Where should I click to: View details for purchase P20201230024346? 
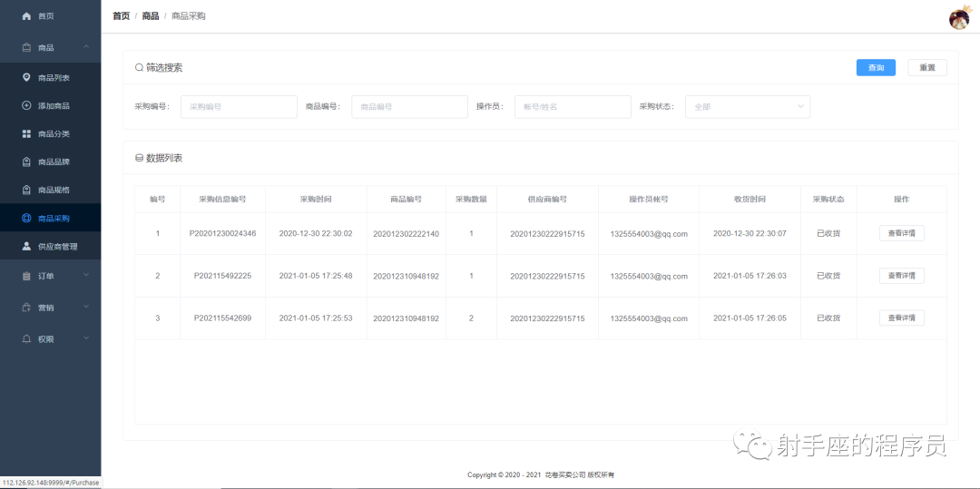click(x=901, y=233)
